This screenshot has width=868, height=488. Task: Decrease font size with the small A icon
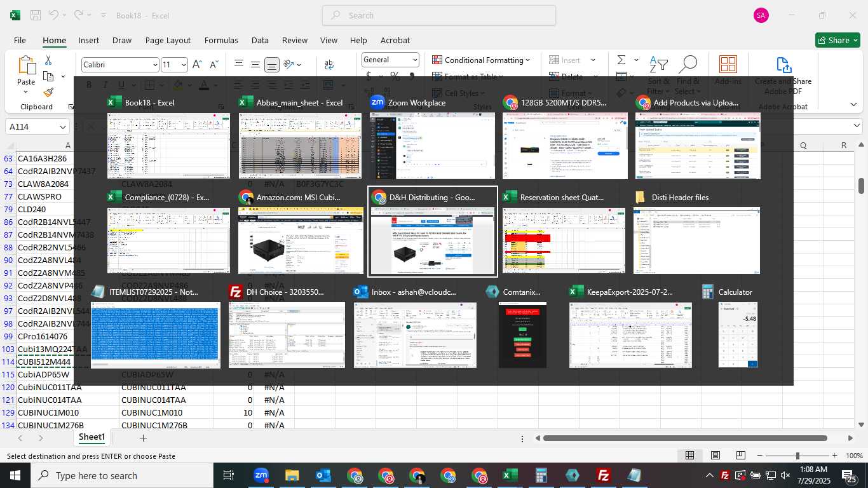click(x=214, y=64)
